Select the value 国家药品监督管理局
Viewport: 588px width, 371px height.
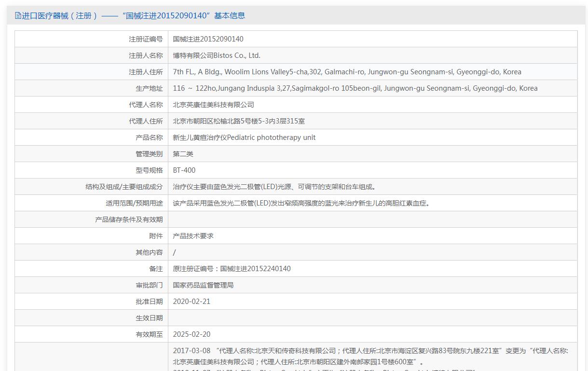click(203, 285)
